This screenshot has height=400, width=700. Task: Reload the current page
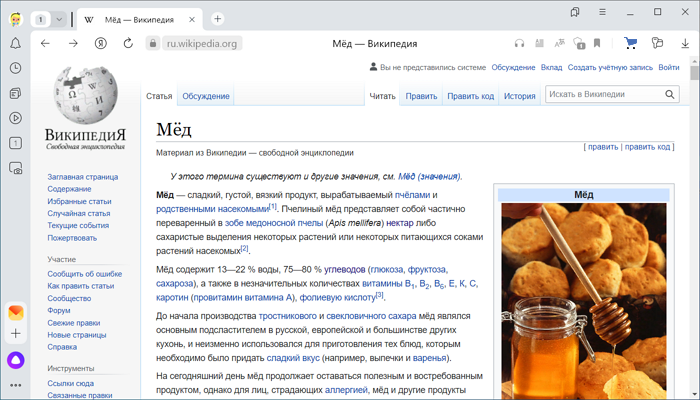pyautogui.click(x=128, y=43)
